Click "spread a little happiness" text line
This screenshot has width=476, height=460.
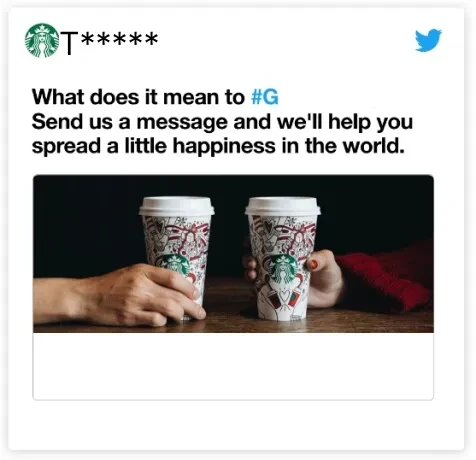[x=218, y=146]
